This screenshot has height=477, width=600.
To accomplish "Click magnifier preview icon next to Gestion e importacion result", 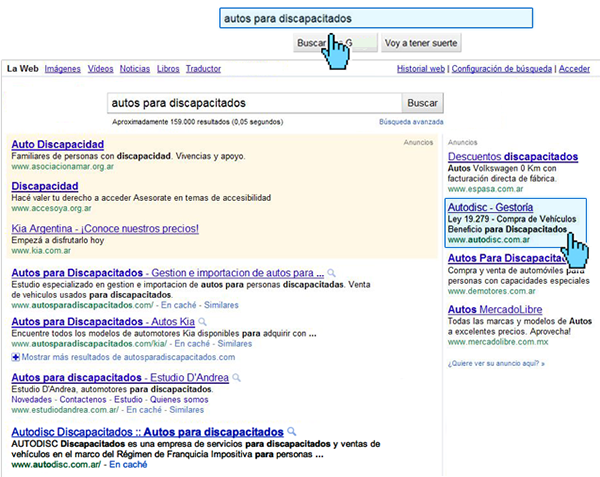I will tap(331, 273).
